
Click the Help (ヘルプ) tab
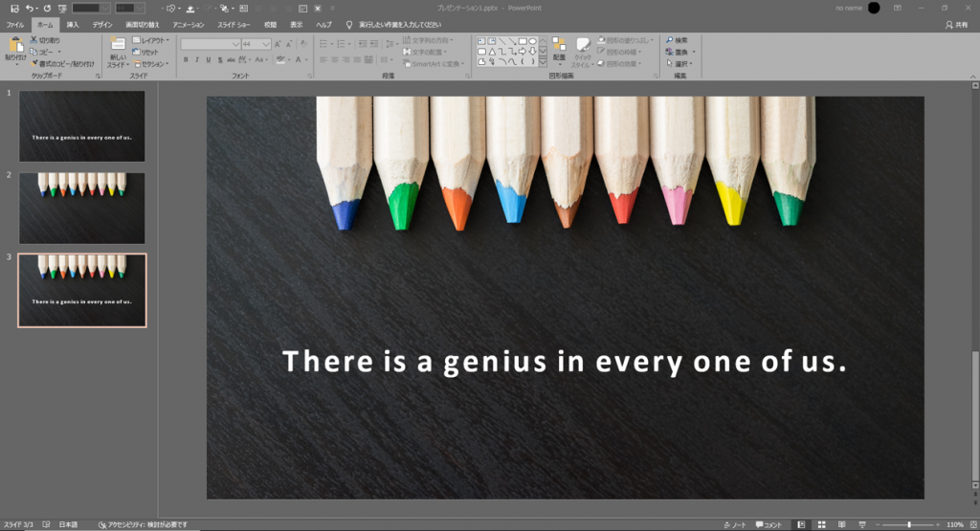coord(323,25)
